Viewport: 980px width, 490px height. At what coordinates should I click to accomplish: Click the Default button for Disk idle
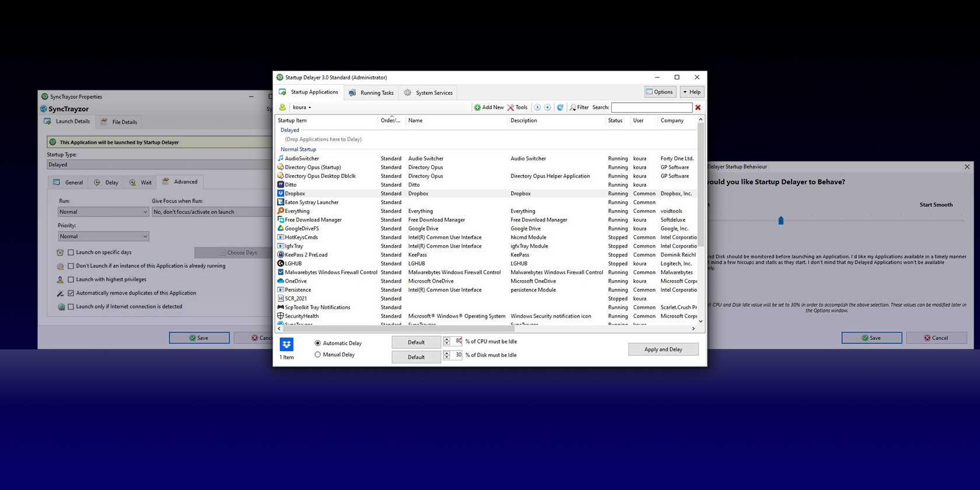tap(416, 357)
